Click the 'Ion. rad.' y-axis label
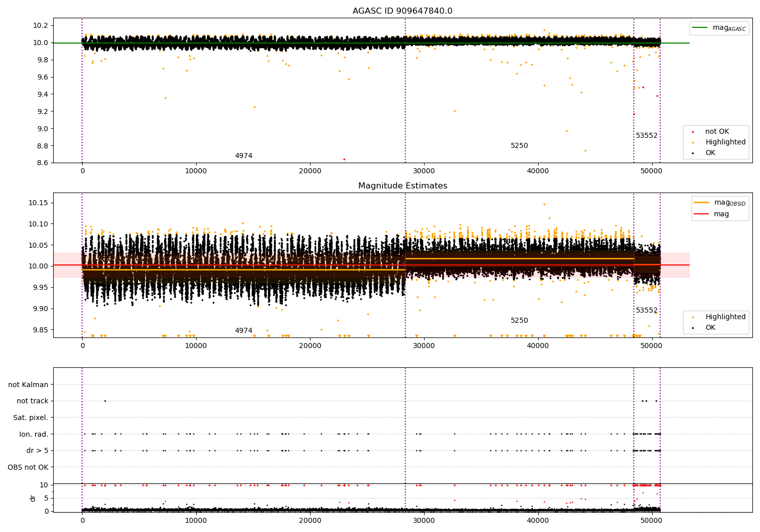The image size is (760, 532). pyautogui.click(x=34, y=434)
